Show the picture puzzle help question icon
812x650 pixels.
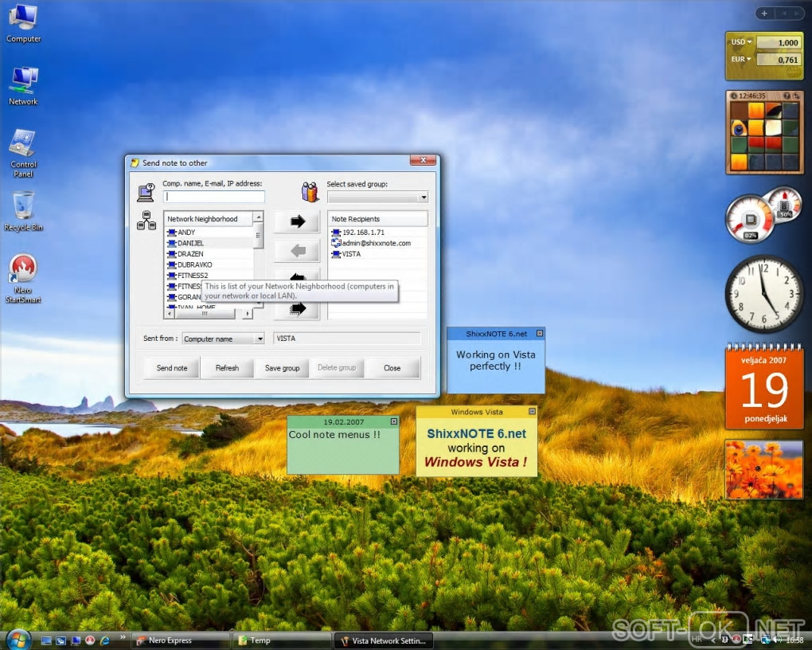pos(787,96)
